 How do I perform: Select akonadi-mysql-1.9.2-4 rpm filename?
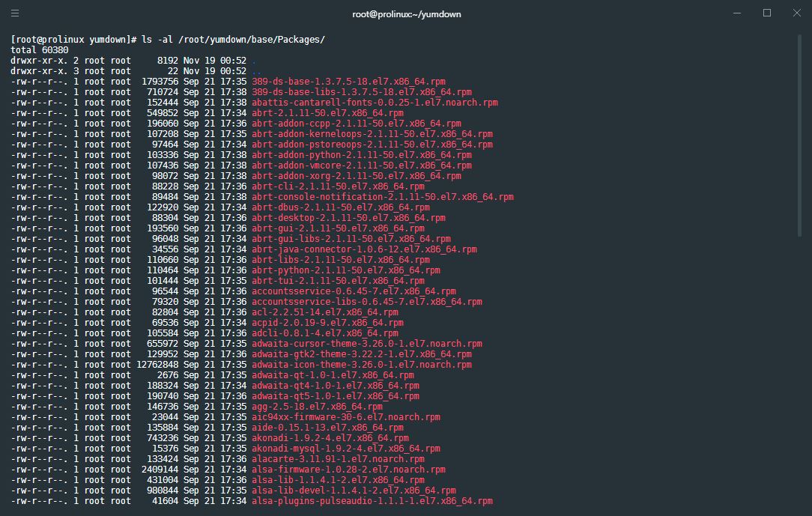tap(346, 448)
